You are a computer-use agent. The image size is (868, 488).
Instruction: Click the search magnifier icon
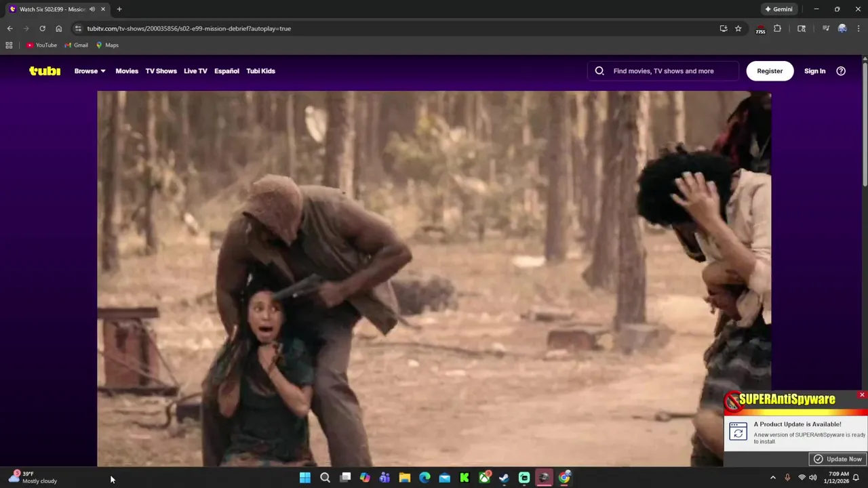click(x=599, y=71)
